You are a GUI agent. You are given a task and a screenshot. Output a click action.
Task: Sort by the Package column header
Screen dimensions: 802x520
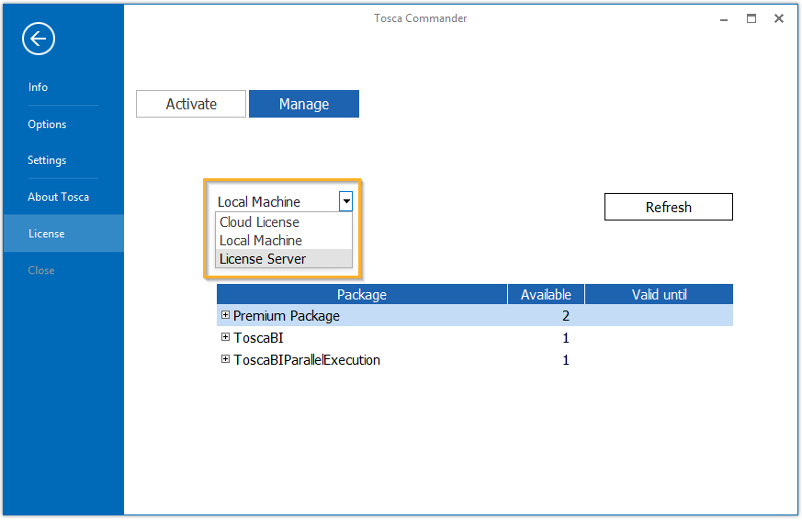[361, 294]
